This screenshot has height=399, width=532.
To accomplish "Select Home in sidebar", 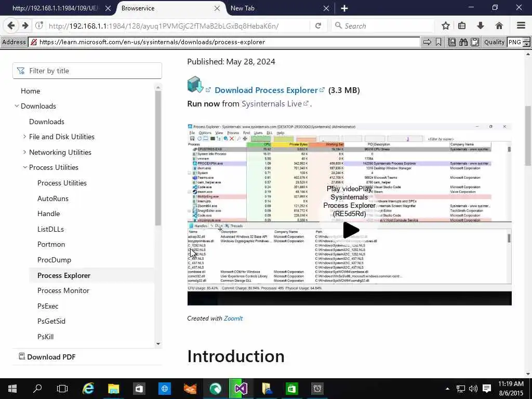I will (x=30, y=91).
